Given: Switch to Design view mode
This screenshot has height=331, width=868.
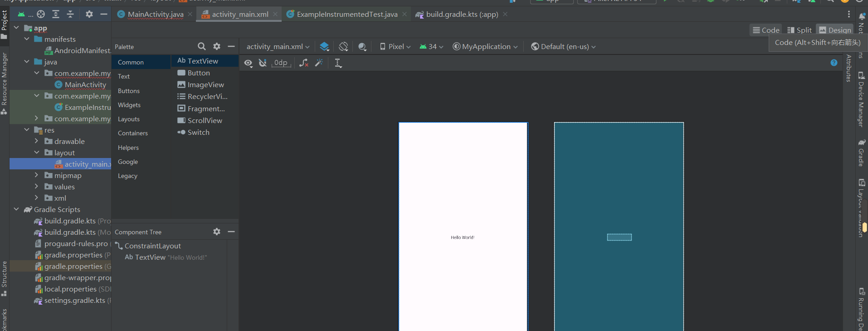Looking at the screenshot, I should [835, 30].
